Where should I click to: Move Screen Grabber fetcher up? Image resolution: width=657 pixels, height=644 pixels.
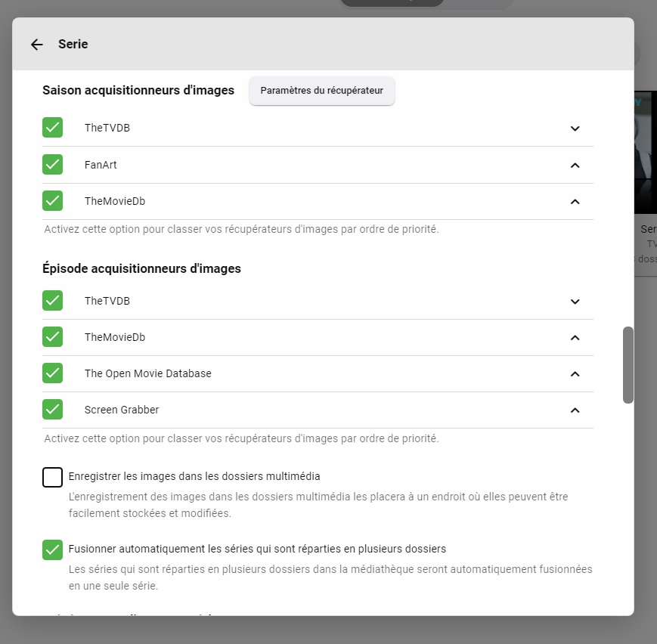click(x=575, y=410)
